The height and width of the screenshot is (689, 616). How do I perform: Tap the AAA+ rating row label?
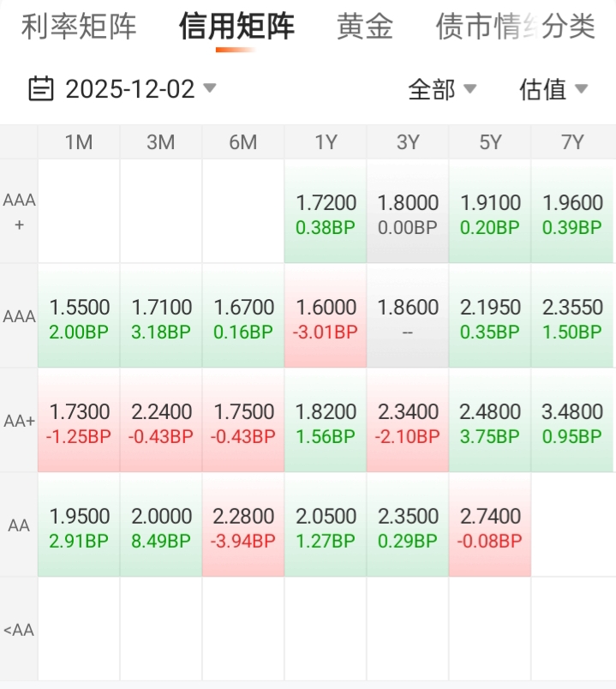click(x=19, y=212)
